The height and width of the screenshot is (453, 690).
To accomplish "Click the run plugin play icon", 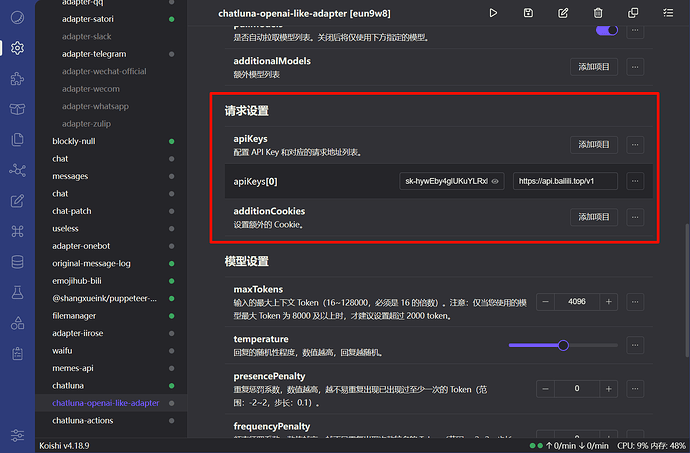I will click(493, 13).
